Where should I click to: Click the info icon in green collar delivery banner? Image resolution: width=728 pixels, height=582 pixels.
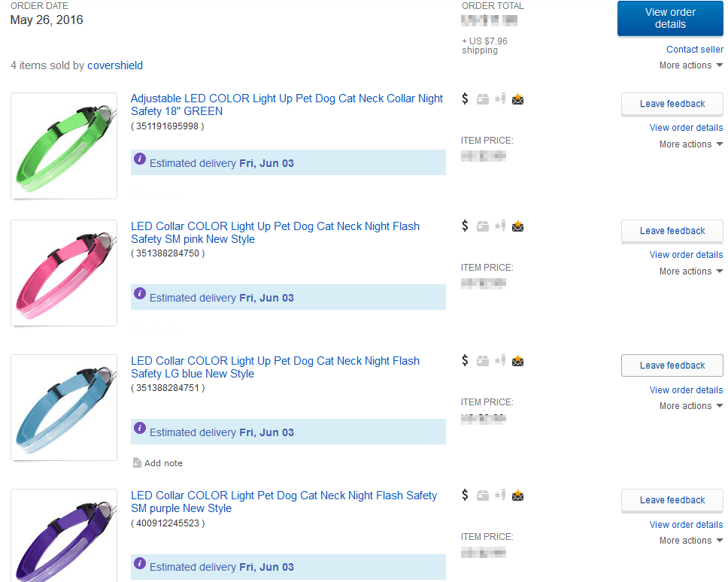(x=140, y=159)
